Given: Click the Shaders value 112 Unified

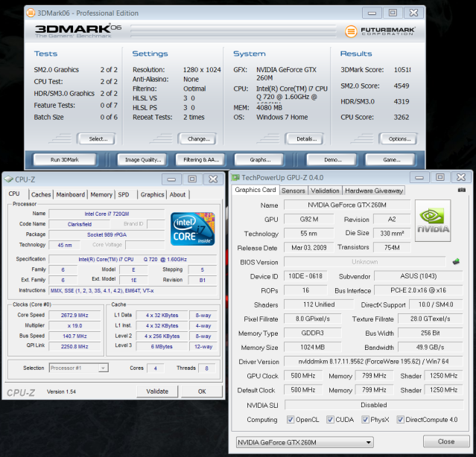Looking at the screenshot, I should pos(319,304).
